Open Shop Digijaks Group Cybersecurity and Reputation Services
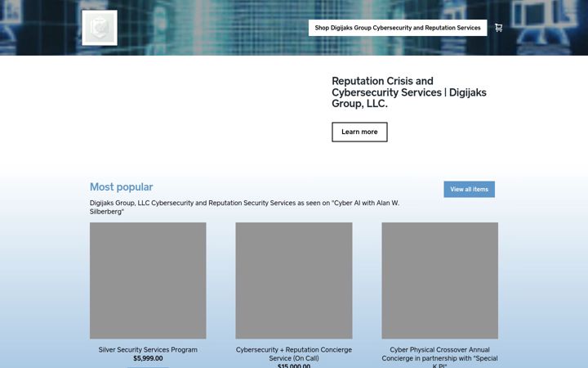The image size is (588, 368). [398, 28]
